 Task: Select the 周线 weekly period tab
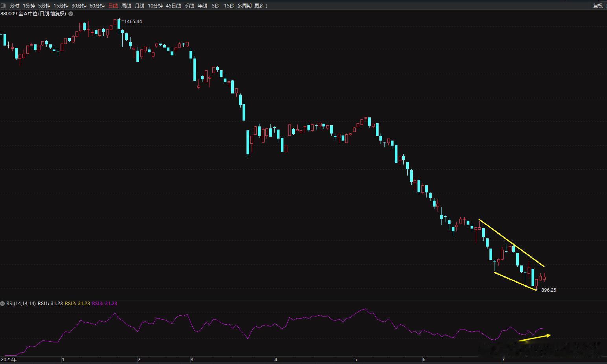[x=126, y=5]
